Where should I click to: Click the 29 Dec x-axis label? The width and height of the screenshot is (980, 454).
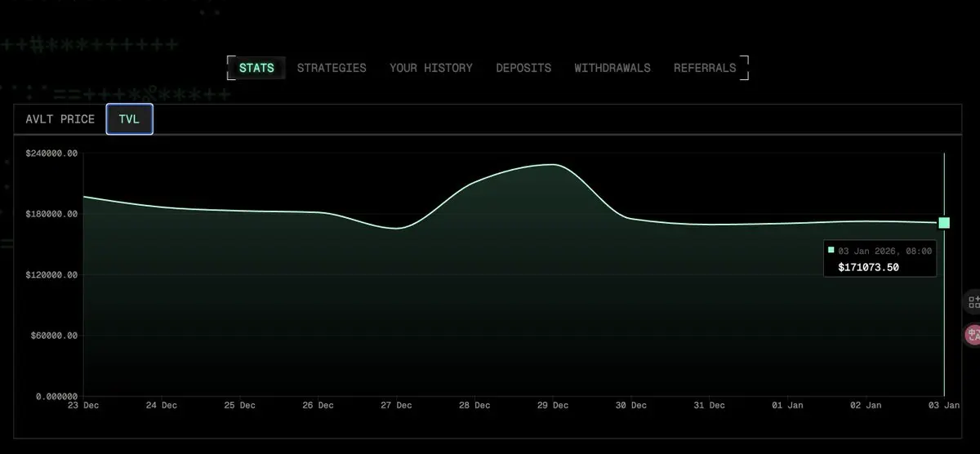(x=553, y=405)
